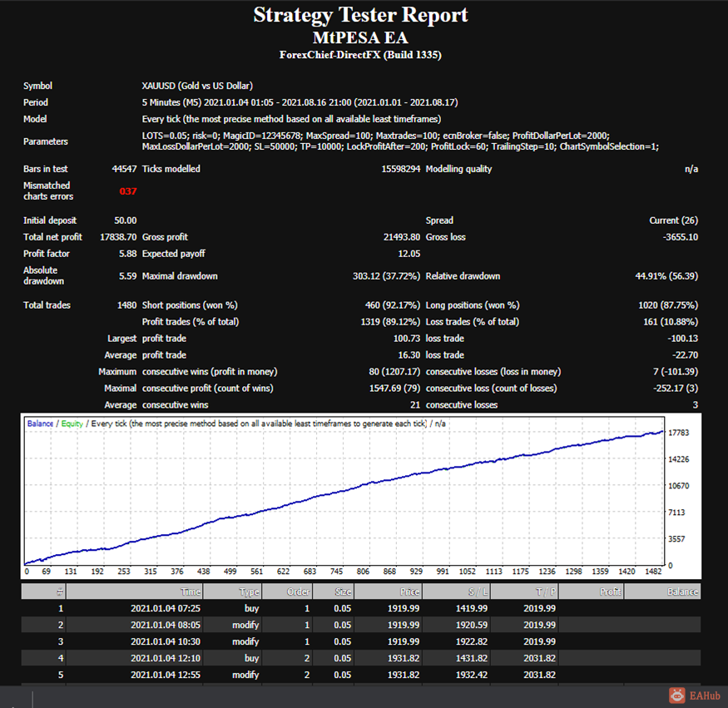Click Absolute drawdown value 5.59

[x=127, y=276]
